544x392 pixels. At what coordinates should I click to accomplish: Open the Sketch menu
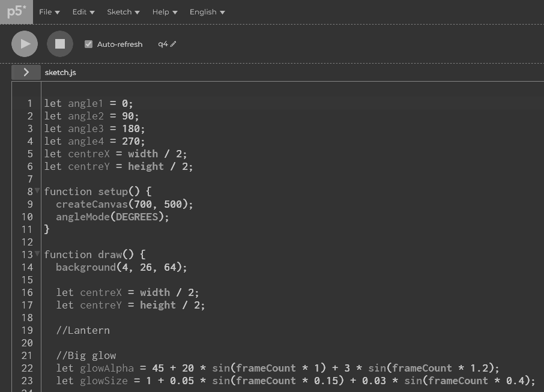click(x=123, y=12)
